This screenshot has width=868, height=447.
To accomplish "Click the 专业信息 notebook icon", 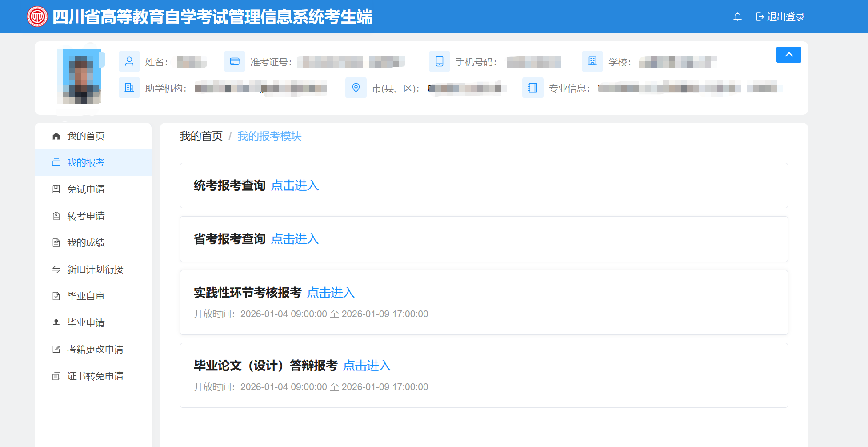I will pyautogui.click(x=532, y=88).
